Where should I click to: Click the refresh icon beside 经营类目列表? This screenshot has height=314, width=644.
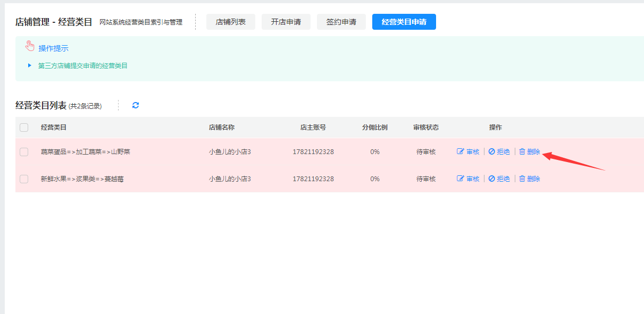coord(136,105)
